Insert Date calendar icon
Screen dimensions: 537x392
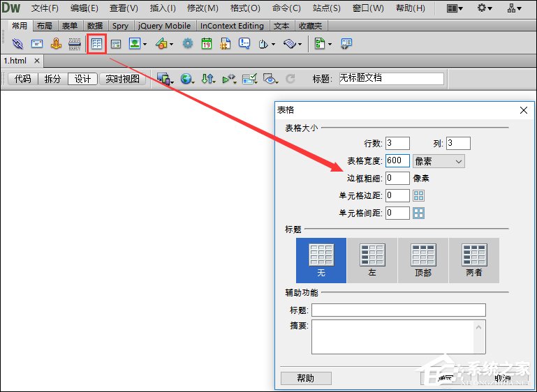(x=207, y=44)
